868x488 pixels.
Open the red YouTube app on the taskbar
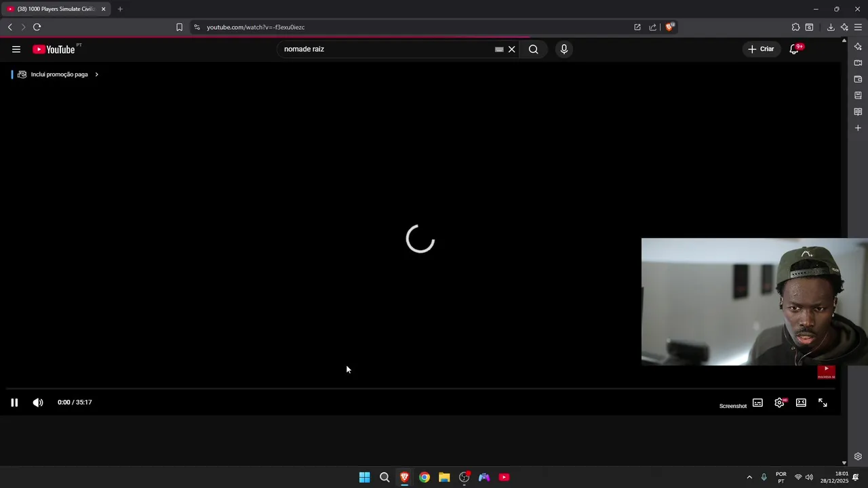coord(504,477)
